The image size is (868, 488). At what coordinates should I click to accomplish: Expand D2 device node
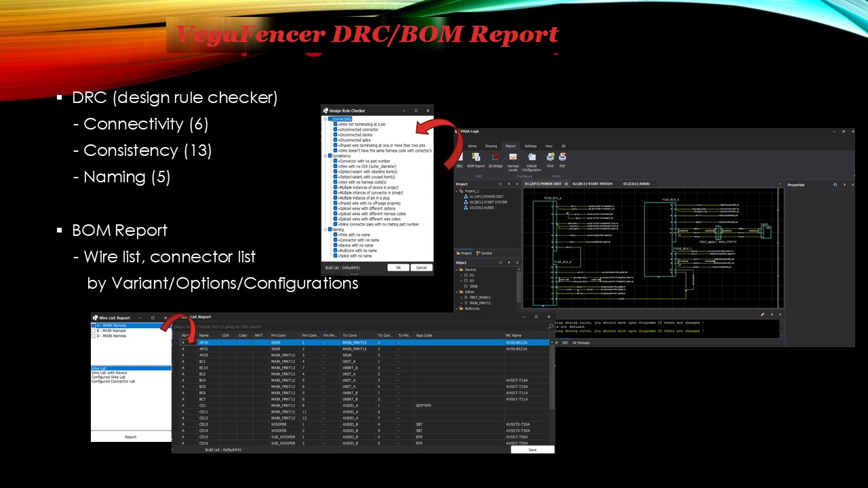(x=461, y=275)
